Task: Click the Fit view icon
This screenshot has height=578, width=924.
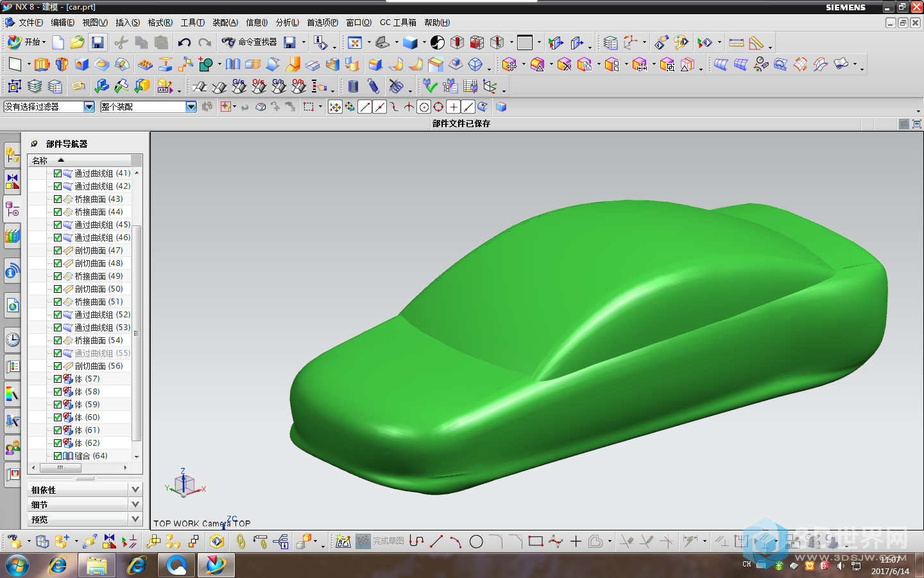Action: tap(355, 42)
